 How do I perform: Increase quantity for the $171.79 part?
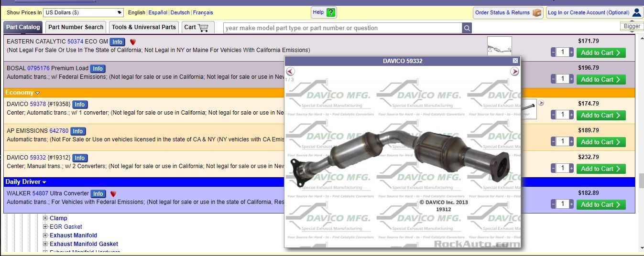(x=571, y=53)
